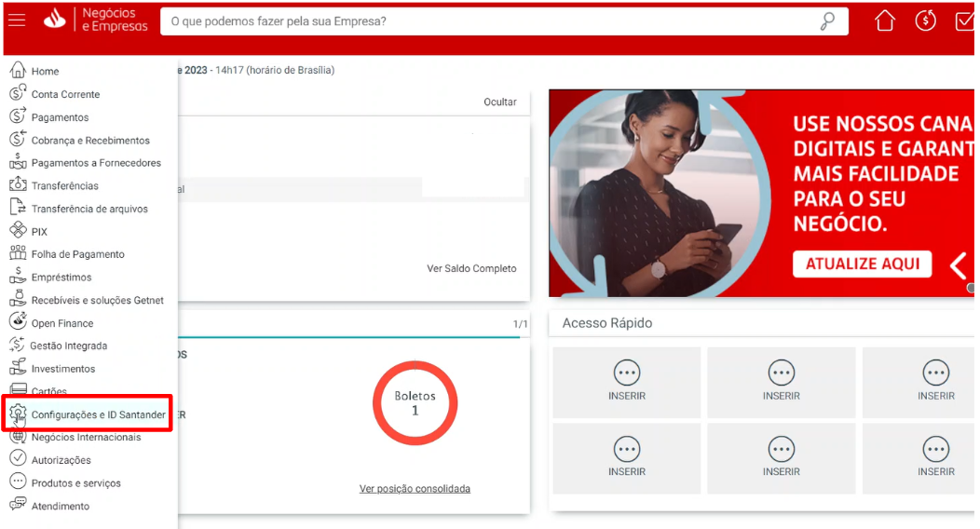Click the Acesso Rápido heading
This screenshot has height=529, width=980.
coord(606,323)
